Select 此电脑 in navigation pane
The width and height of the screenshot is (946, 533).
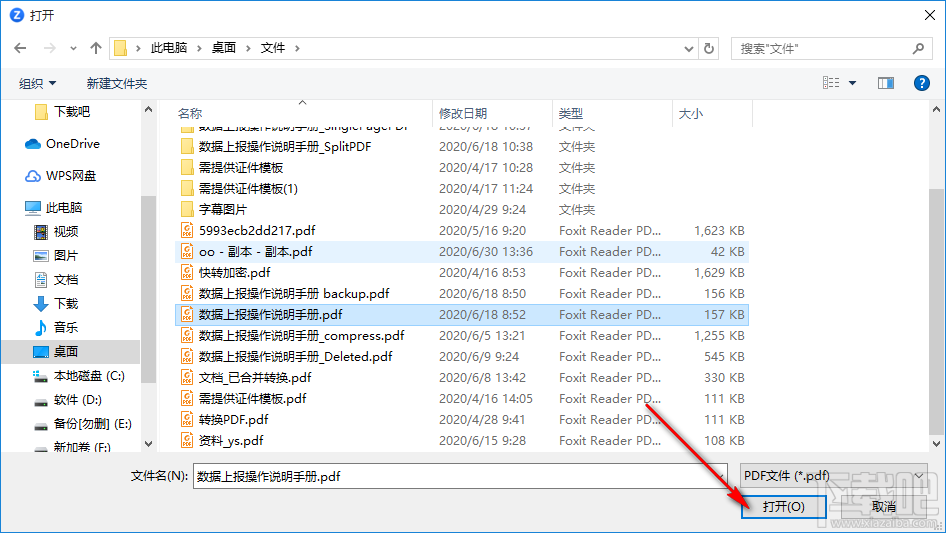point(53,208)
